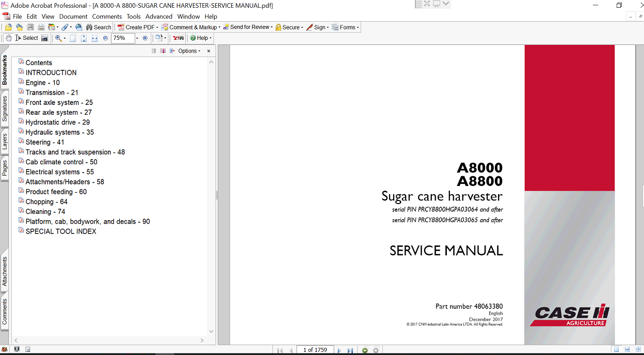Image resolution: width=644 pixels, height=355 pixels.
Task: Toggle the continuous page layout
Action: pyautogui.click(x=627, y=350)
